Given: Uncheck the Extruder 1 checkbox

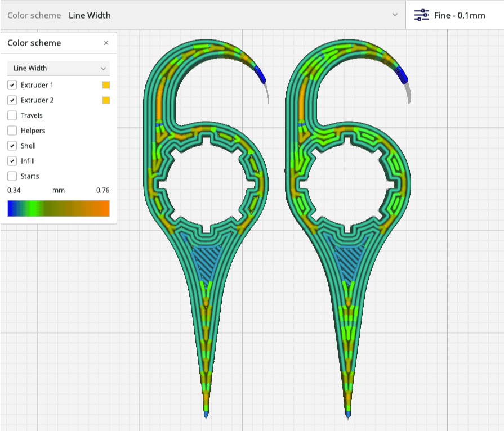Looking at the screenshot, I should 12,85.
